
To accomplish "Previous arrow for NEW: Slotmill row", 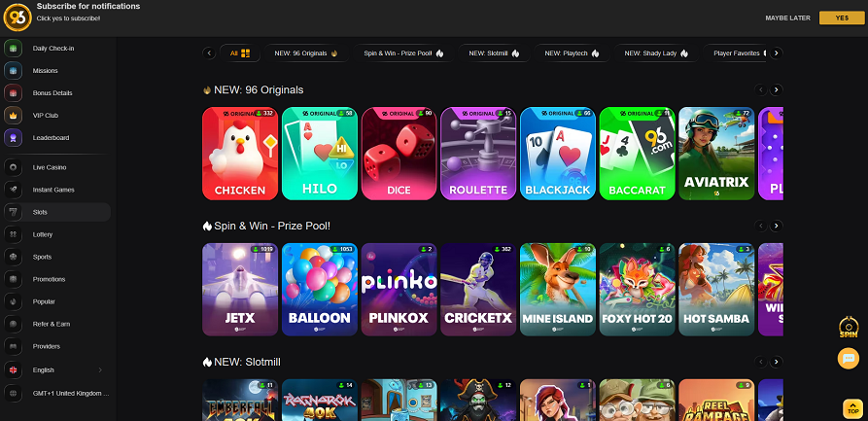I will (x=761, y=362).
